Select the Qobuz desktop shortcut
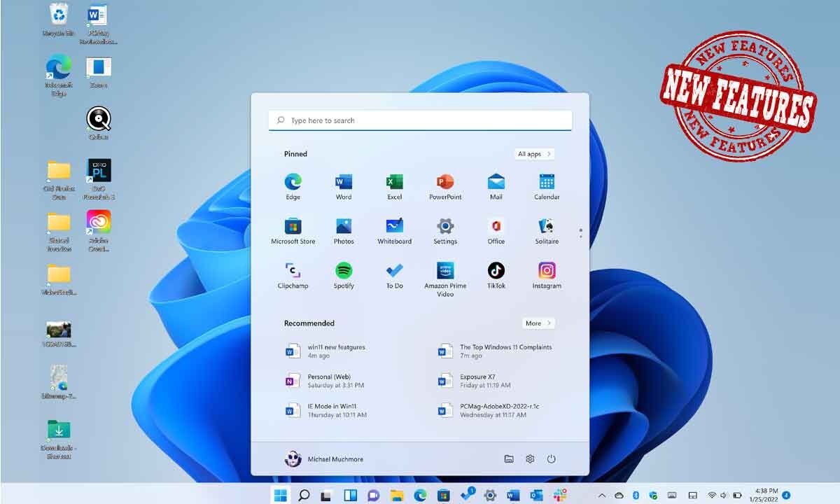This screenshot has width=840, height=504. pos(99,123)
